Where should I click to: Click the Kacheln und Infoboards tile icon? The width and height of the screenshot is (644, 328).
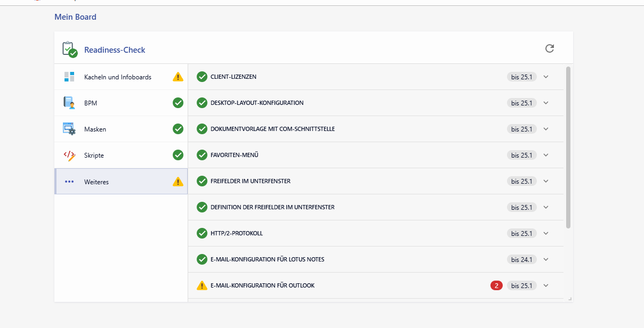69,77
